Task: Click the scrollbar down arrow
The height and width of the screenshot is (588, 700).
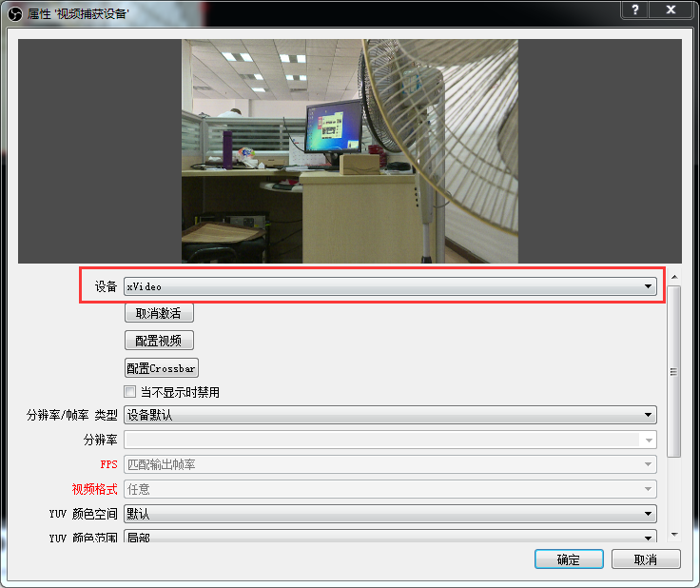Action: [x=674, y=535]
